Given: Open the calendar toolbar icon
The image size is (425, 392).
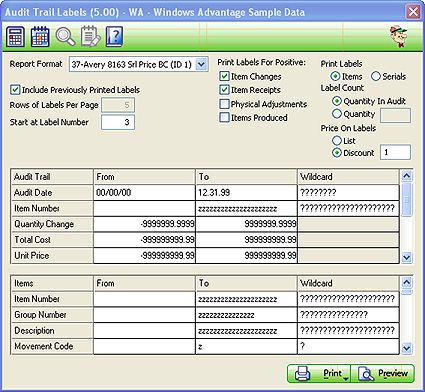Looking at the screenshot, I should (x=40, y=37).
